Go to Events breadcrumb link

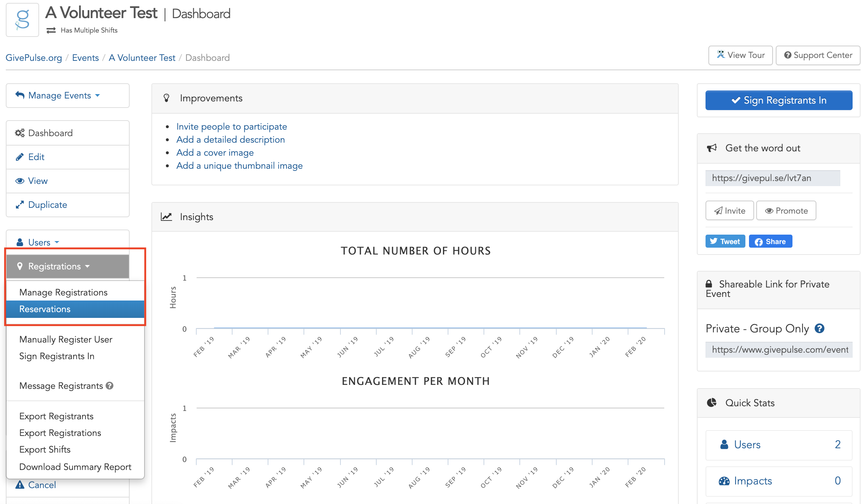[85, 58]
